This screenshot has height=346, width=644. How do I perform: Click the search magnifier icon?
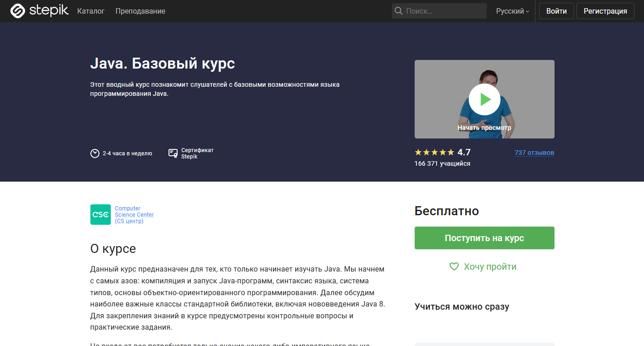tap(398, 10)
